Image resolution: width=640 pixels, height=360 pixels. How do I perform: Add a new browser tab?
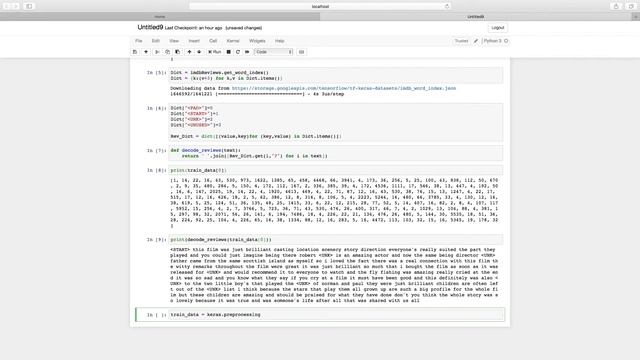point(636,17)
